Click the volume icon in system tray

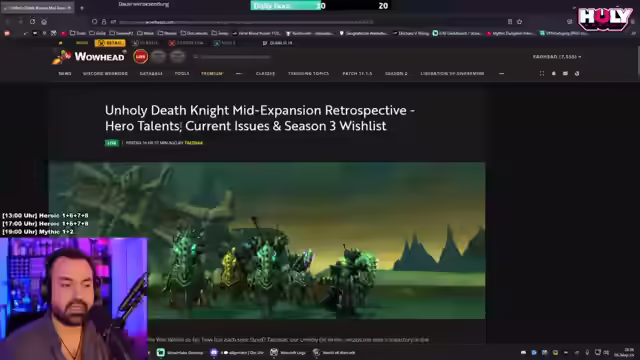coord(607,352)
